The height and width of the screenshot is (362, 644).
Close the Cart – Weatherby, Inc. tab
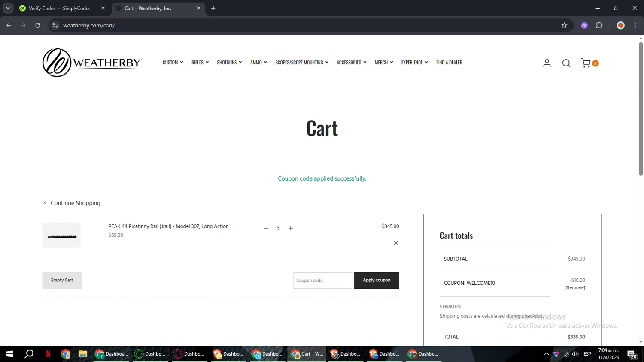[x=199, y=8]
